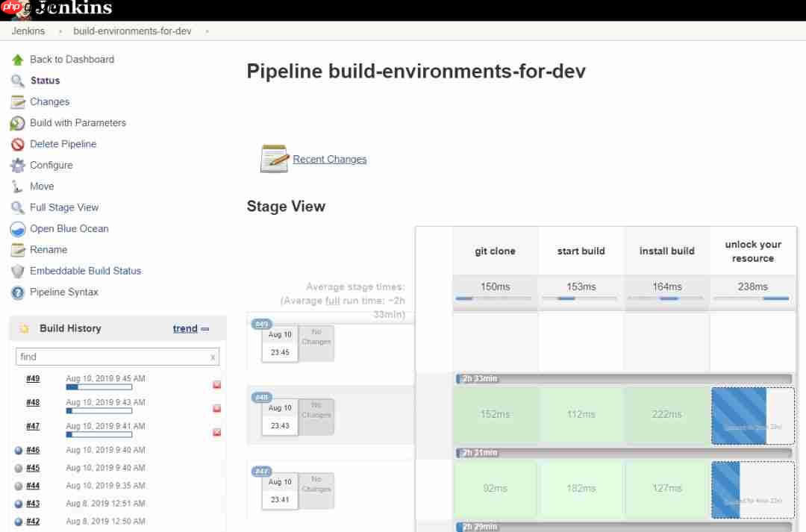Open the Changes page in sidebar
The width and height of the screenshot is (806, 532).
(49, 101)
